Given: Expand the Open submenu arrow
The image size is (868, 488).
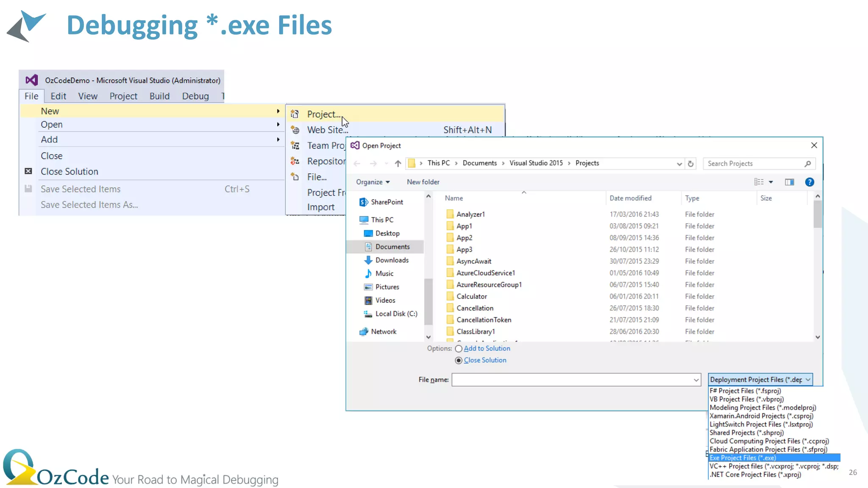Looking at the screenshot, I should (x=278, y=125).
